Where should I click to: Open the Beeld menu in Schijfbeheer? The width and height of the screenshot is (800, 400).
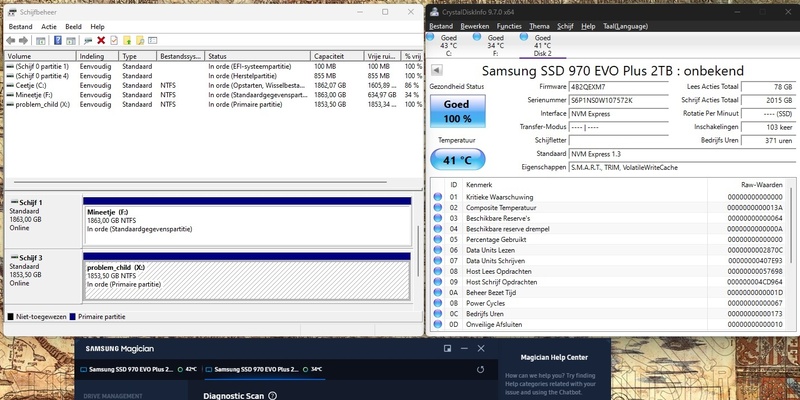(x=73, y=27)
